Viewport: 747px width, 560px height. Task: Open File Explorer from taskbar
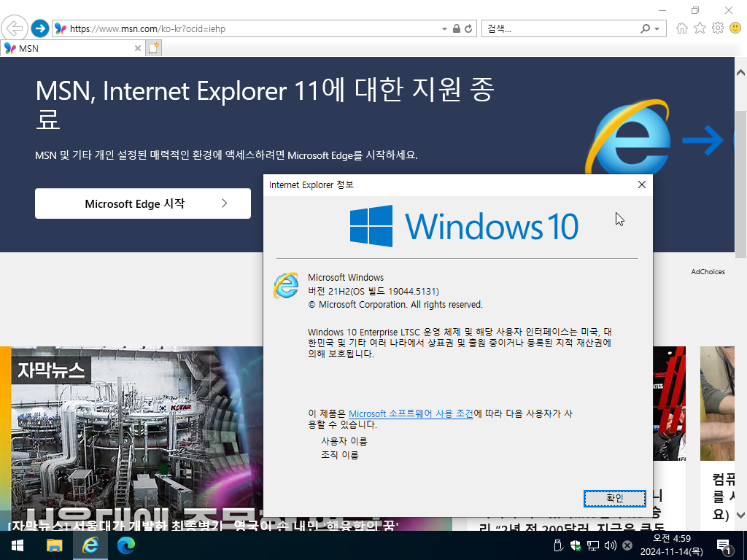coord(54,545)
